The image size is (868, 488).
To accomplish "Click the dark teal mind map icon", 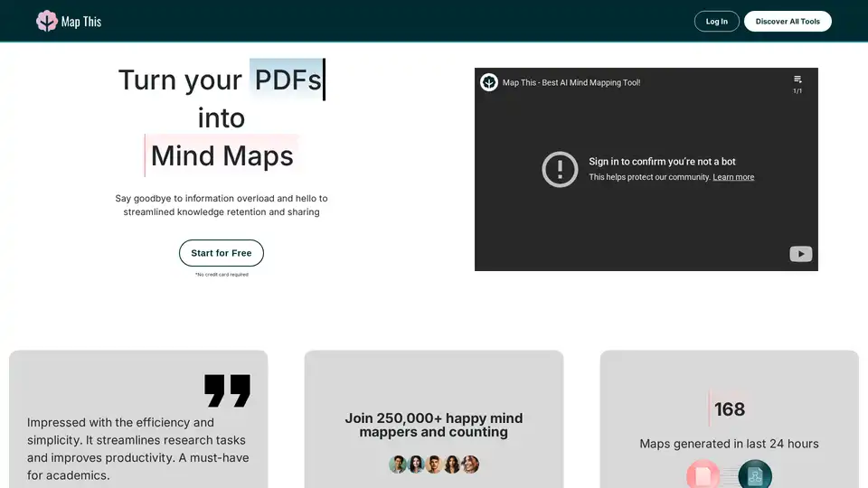I will click(x=754, y=475).
